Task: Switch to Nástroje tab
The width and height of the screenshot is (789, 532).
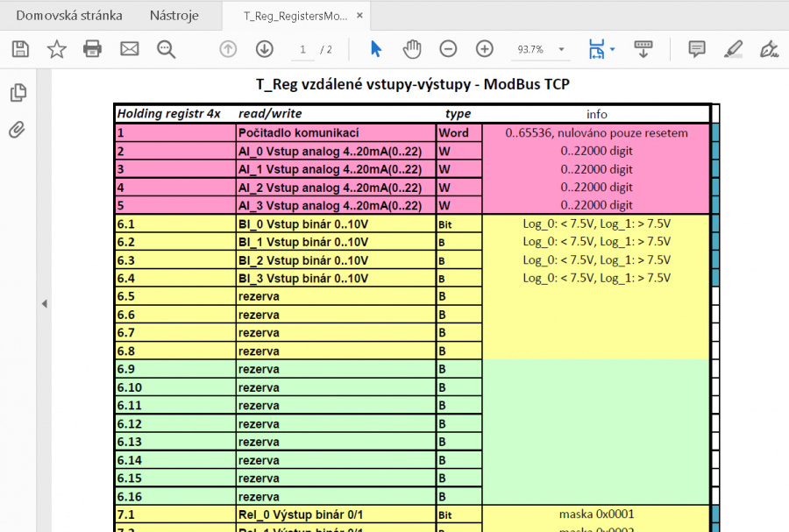Action: pos(174,16)
